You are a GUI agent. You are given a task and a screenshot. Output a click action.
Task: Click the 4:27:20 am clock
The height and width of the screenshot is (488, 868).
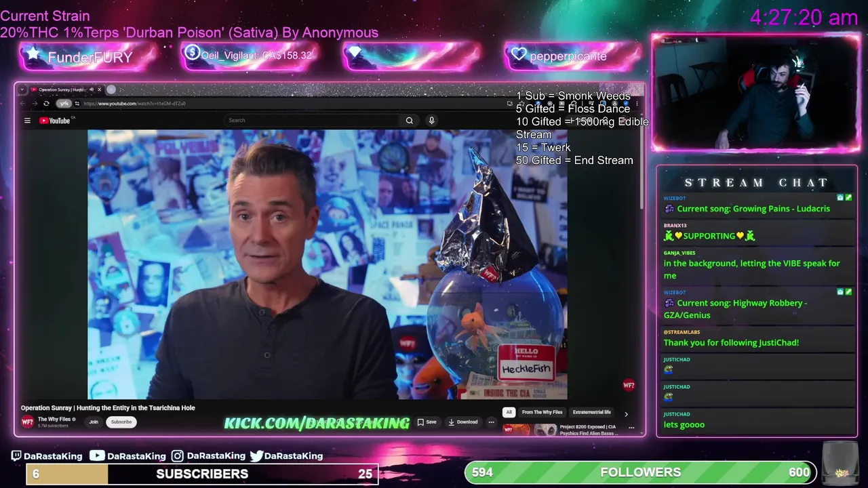point(804,17)
